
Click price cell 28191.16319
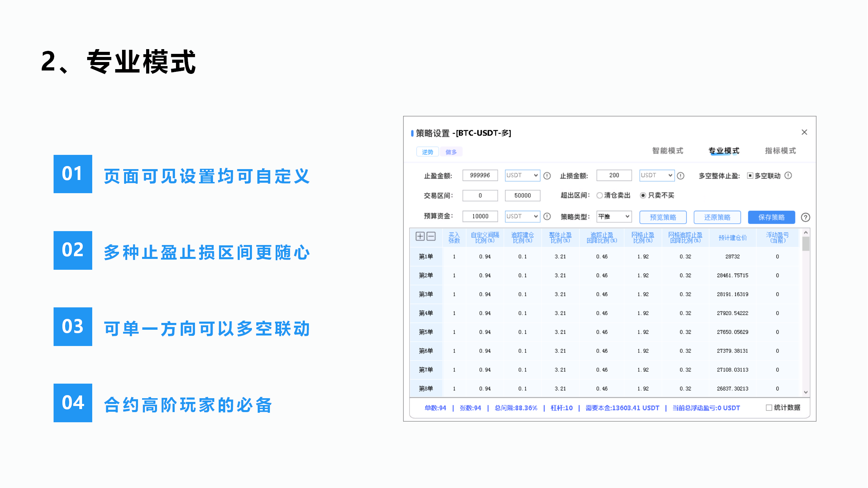[732, 294]
